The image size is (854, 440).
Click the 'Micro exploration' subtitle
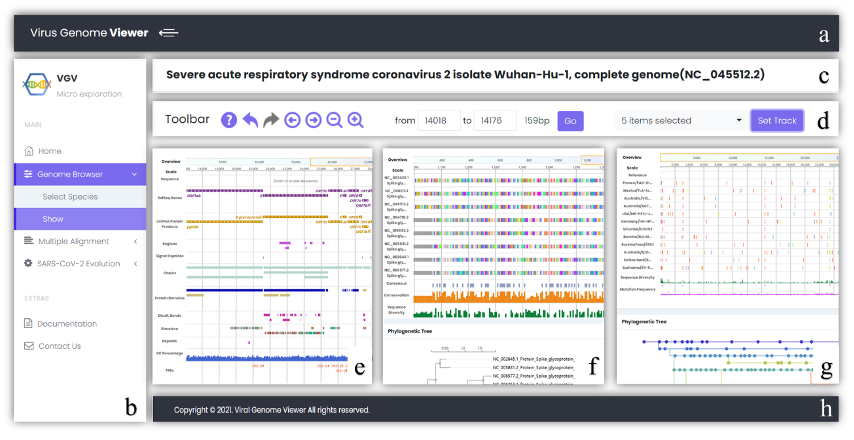tap(89, 94)
